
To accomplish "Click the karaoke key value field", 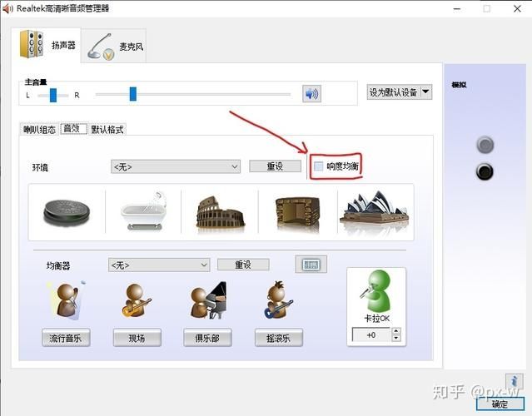I will tap(371, 335).
